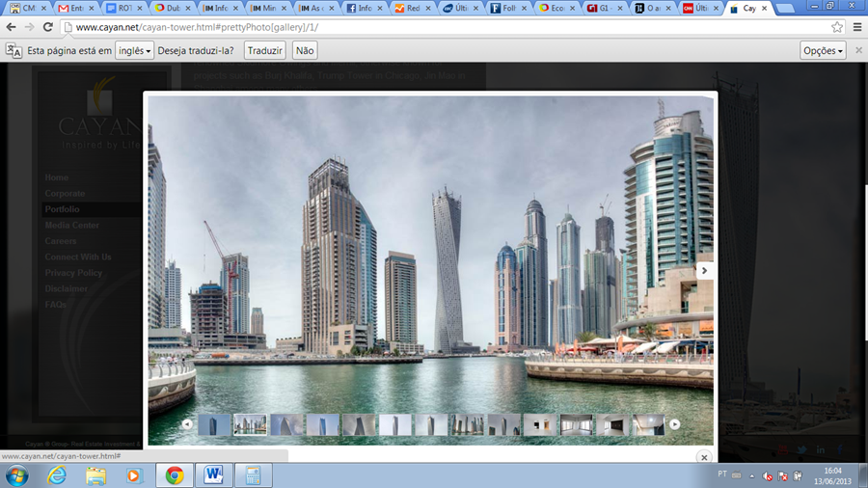Switch to the Gmail tab
Image resolution: width=868 pixels, height=488 pixels.
77,8
